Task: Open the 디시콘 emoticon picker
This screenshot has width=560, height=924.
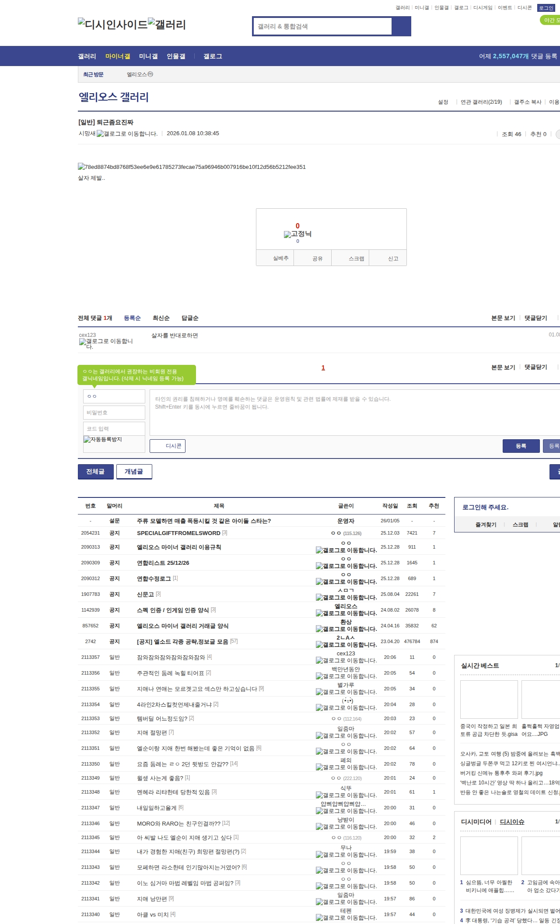Action: pos(168,446)
